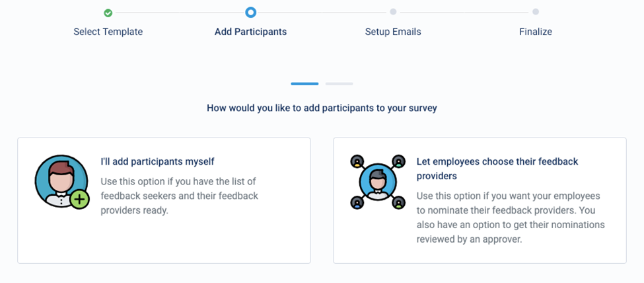This screenshot has height=283, width=644.
Task: Click the top-left small node of network icon
Action: pos(357,161)
